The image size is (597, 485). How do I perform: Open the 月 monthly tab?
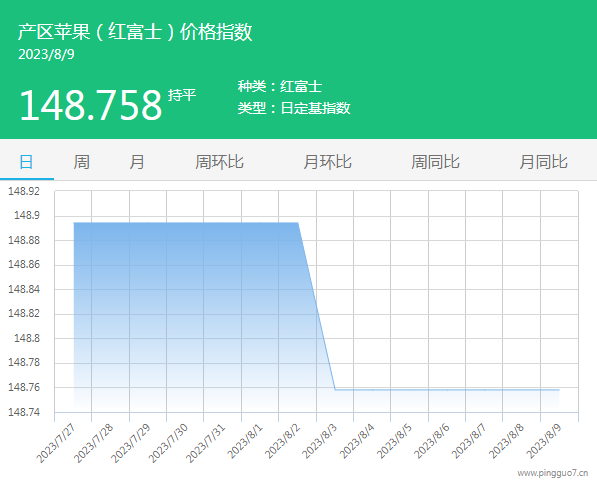[137, 162]
